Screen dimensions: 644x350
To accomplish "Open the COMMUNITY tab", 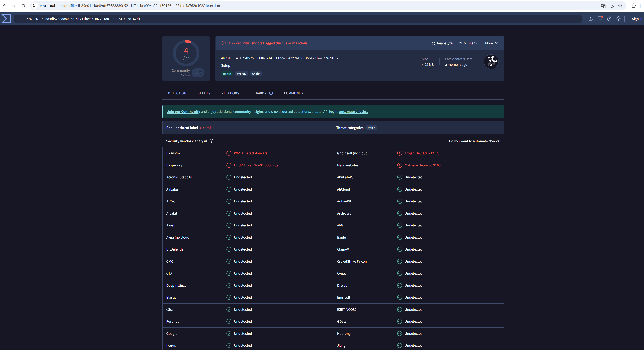I will point(294,93).
